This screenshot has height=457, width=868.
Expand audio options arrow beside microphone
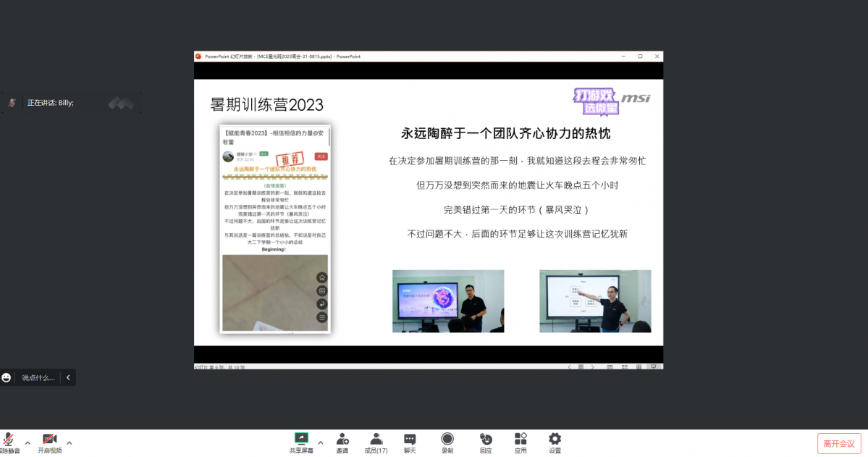[28, 443]
